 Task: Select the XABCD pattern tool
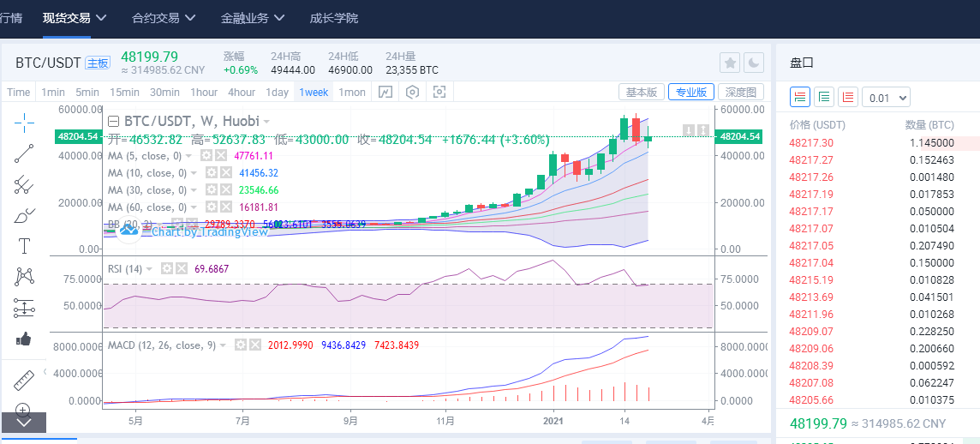pyautogui.click(x=24, y=276)
